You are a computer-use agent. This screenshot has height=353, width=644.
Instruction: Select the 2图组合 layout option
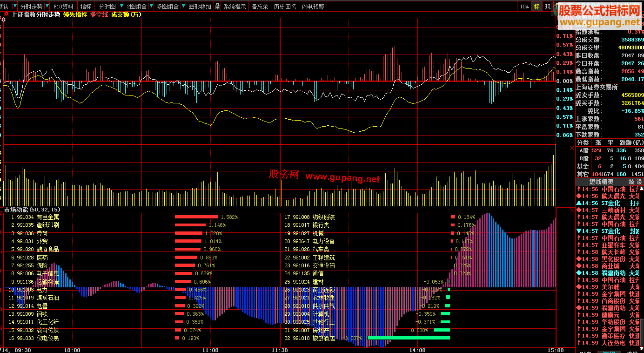[x=137, y=7]
